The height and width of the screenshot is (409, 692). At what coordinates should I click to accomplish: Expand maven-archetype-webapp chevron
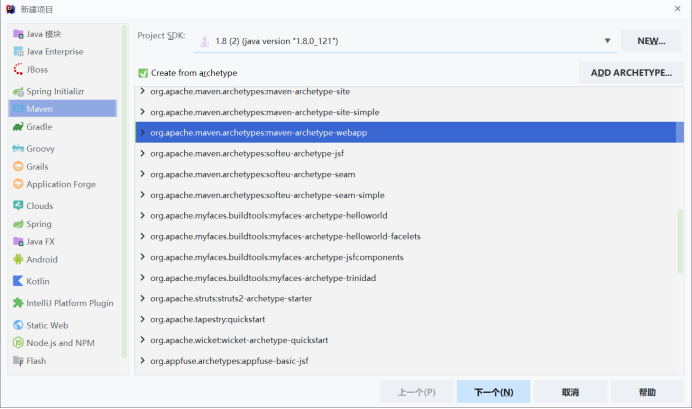142,132
